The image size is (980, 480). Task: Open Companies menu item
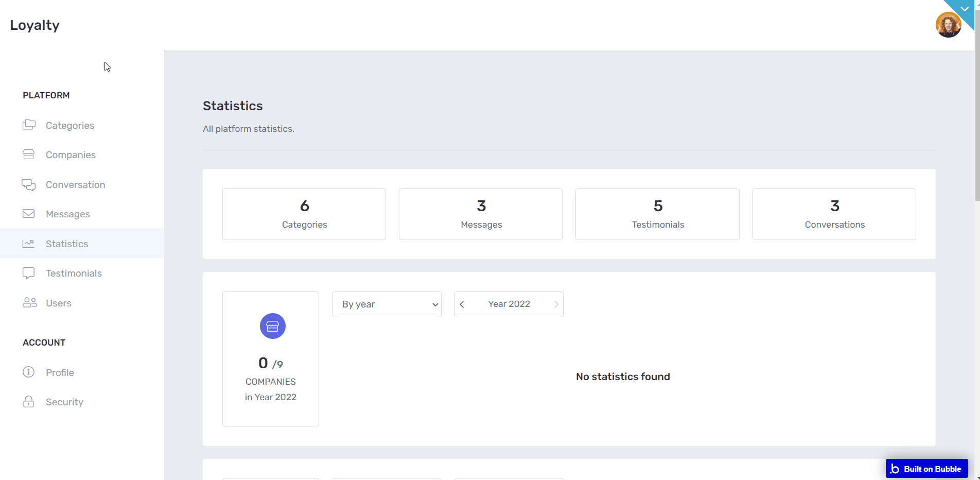click(82, 155)
